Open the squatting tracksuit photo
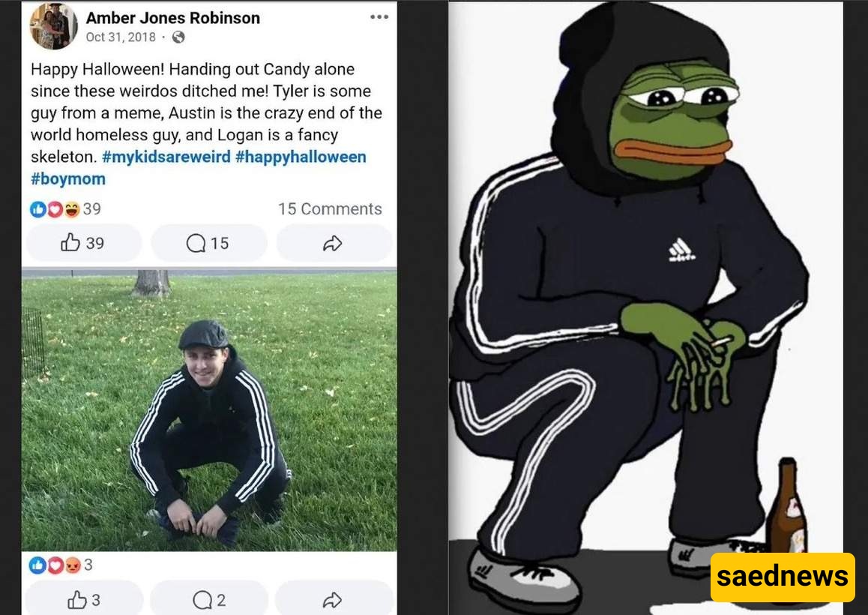 click(x=209, y=410)
